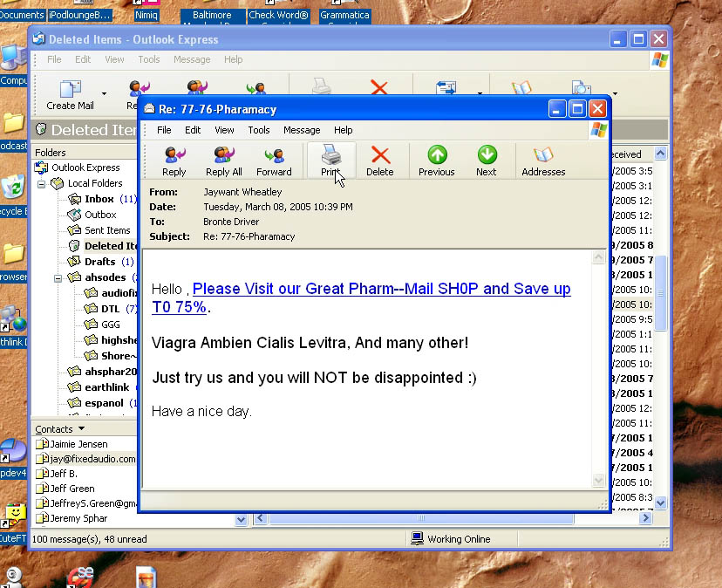
Task: Select the GGG subfolder
Action: (102, 324)
